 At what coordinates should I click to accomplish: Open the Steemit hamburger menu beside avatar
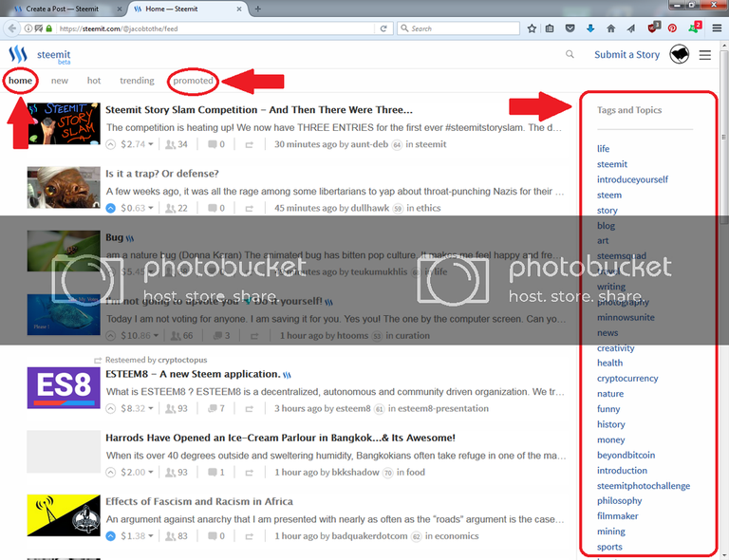pyautogui.click(x=705, y=55)
